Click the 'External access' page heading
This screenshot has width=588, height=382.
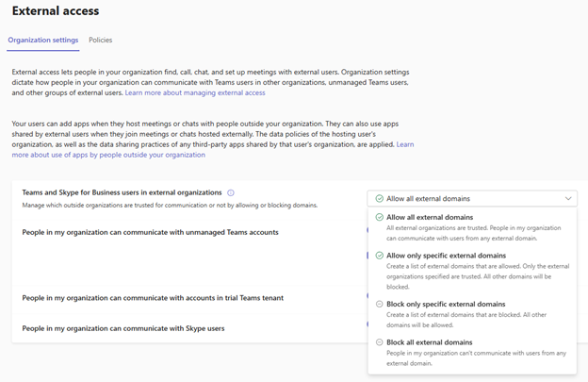(55, 11)
